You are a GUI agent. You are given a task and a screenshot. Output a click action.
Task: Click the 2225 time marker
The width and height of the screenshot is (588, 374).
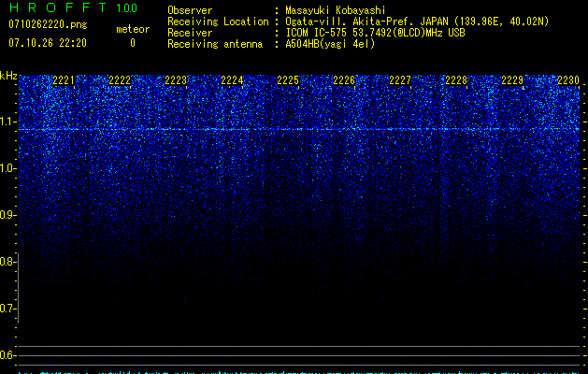(x=288, y=80)
